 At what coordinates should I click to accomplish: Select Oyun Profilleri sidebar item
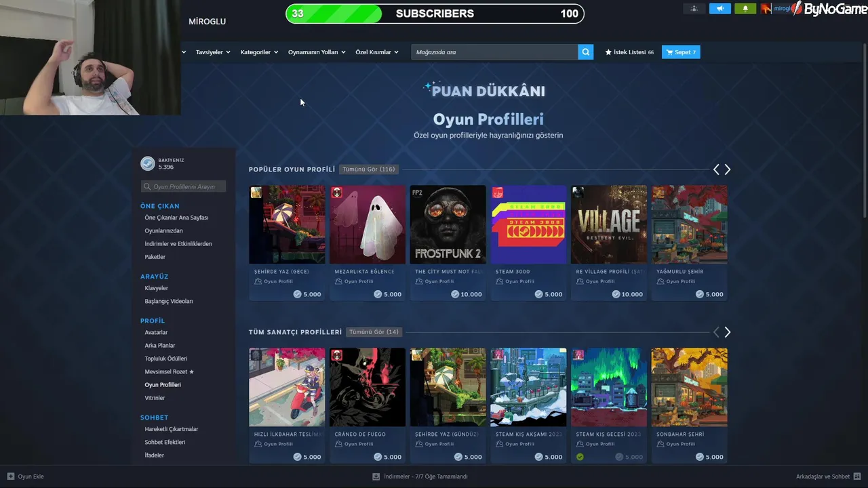(163, 385)
